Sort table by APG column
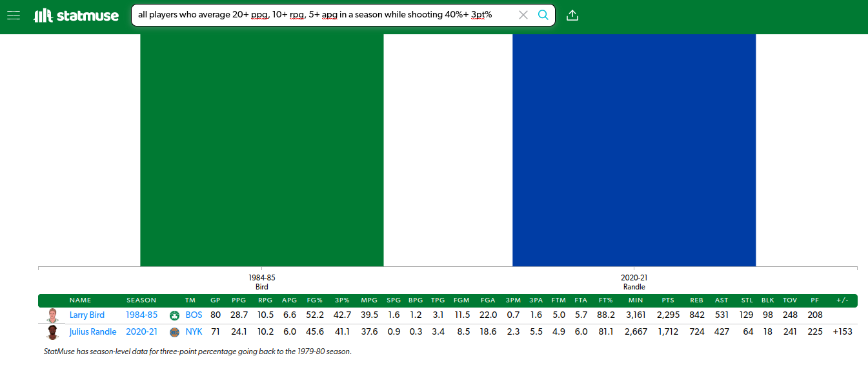Viewport: 868px width, 367px height. click(290, 300)
